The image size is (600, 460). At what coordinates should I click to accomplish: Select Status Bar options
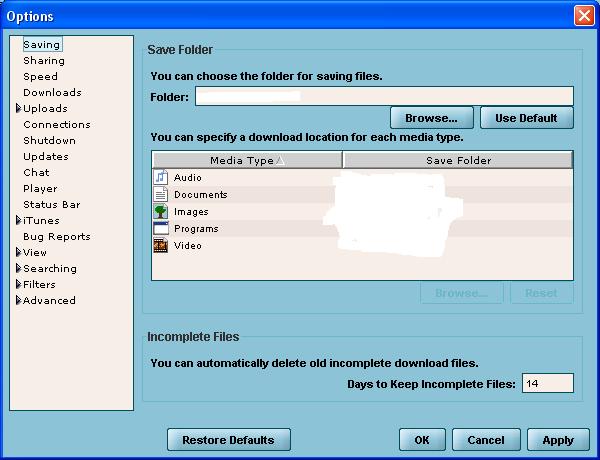click(52, 204)
